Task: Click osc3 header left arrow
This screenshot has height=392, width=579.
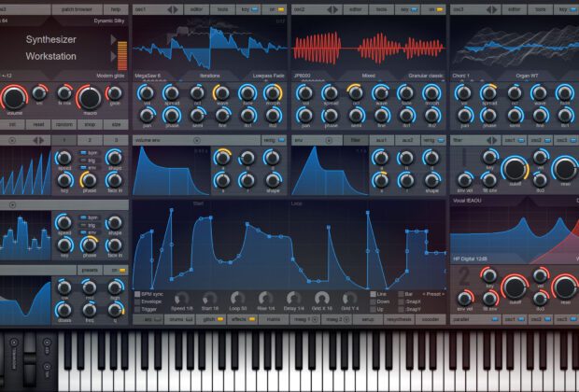Action: pos(488,9)
